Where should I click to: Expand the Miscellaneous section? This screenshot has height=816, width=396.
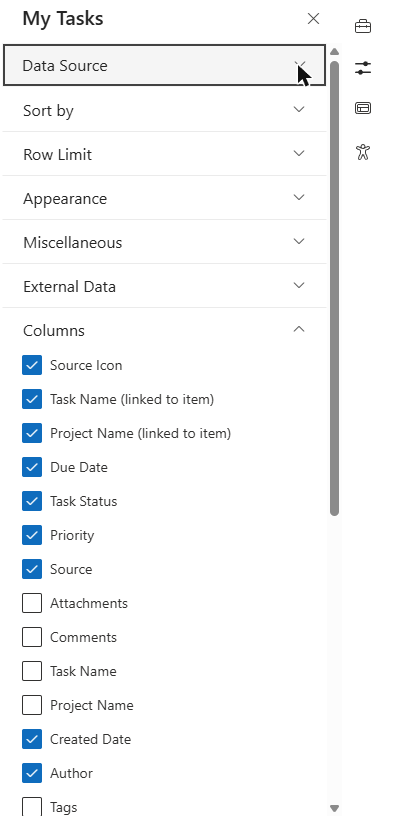pyautogui.click(x=164, y=243)
